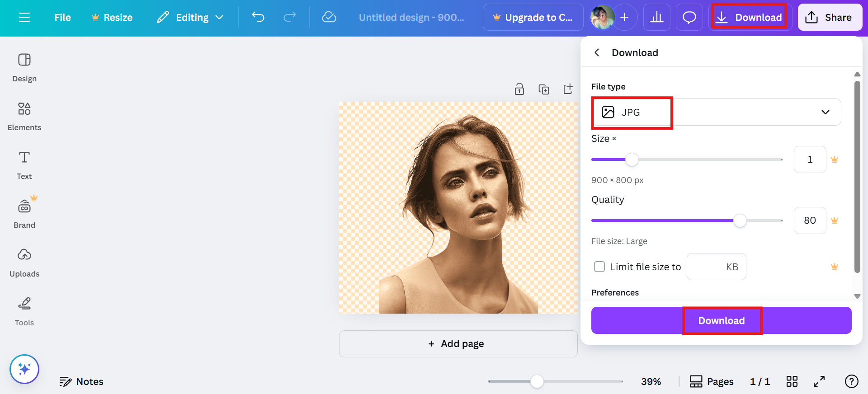Open the grid view icon

[792, 382]
